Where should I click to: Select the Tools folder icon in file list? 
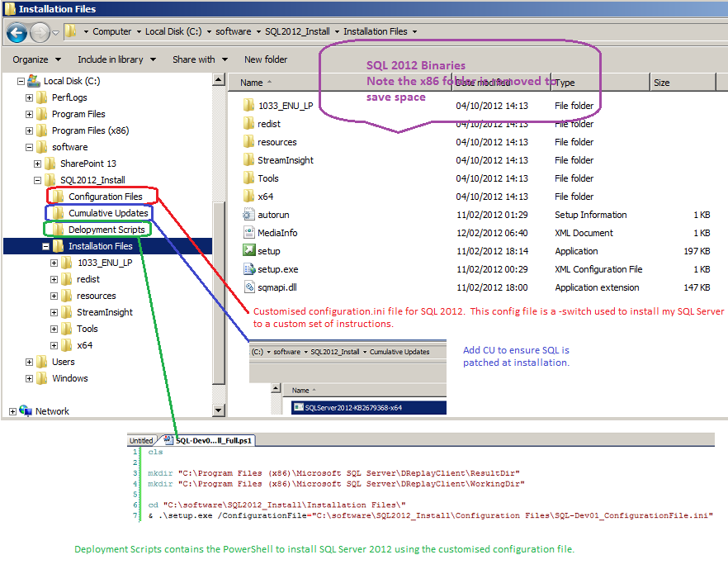tap(249, 178)
